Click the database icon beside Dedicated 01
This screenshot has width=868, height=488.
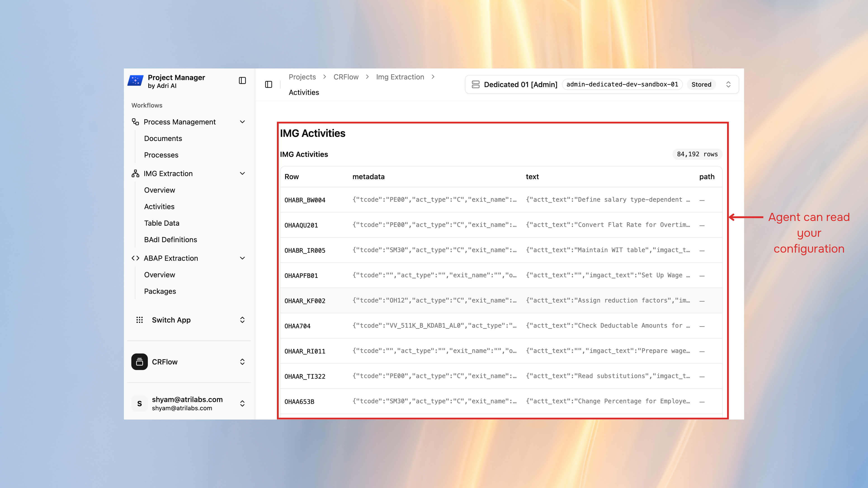475,84
